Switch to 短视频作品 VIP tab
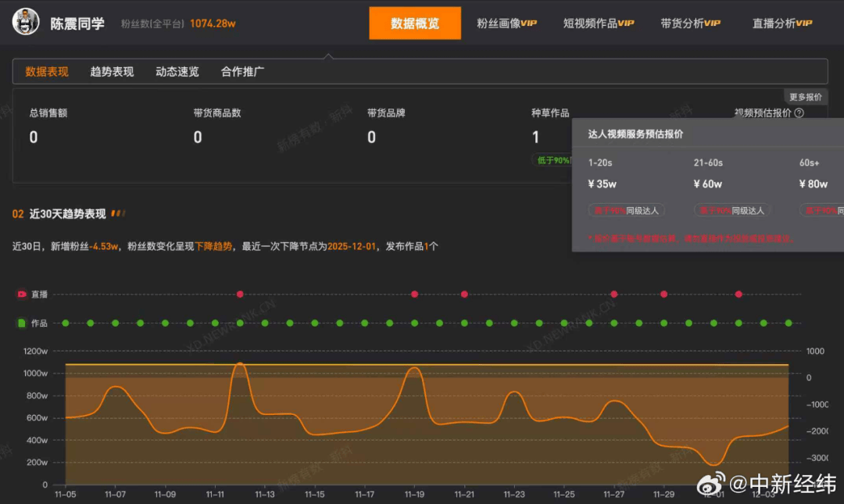This screenshot has height=504, width=844. (599, 23)
